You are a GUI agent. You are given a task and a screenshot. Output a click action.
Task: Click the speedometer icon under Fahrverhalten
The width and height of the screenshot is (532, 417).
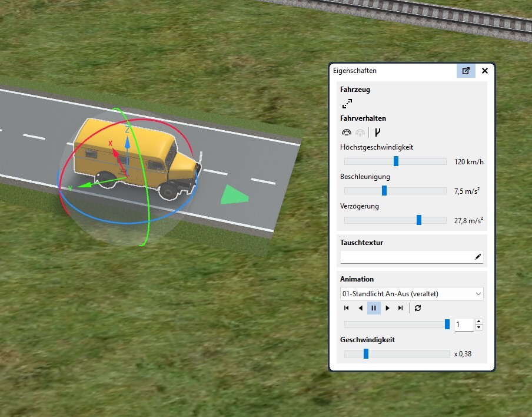(x=346, y=133)
